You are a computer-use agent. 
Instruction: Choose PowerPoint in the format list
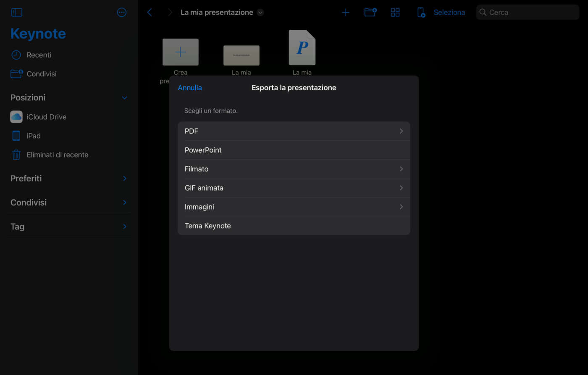pos(294,150)
